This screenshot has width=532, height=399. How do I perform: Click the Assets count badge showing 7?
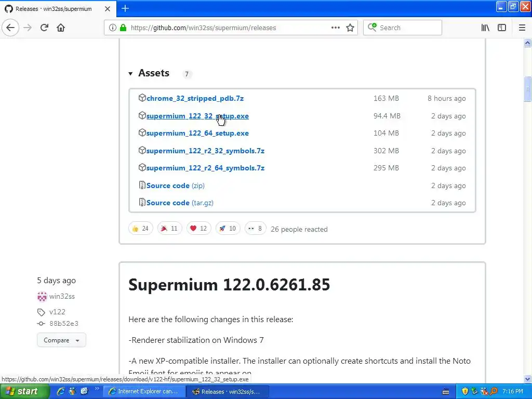click(187, 74)
